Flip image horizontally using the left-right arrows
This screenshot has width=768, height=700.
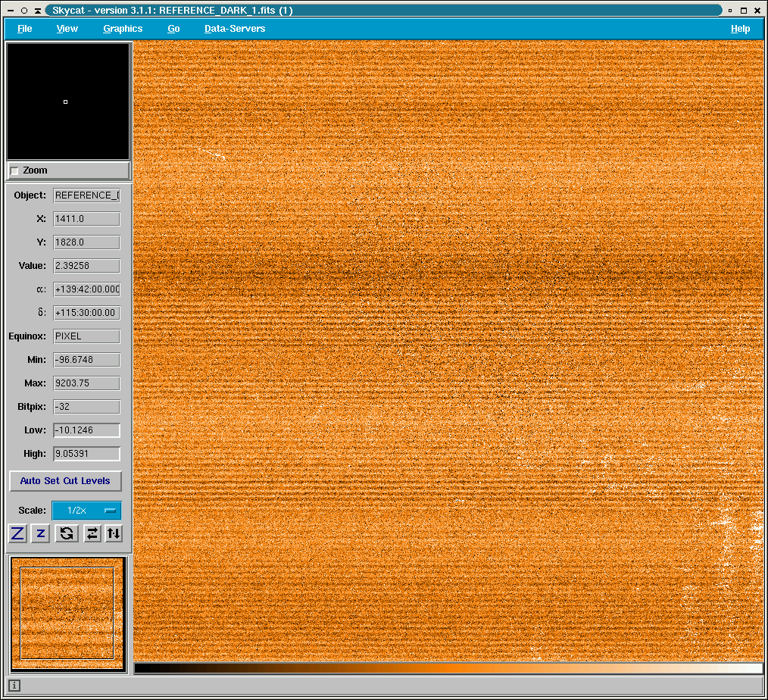(x=92, y=533)
